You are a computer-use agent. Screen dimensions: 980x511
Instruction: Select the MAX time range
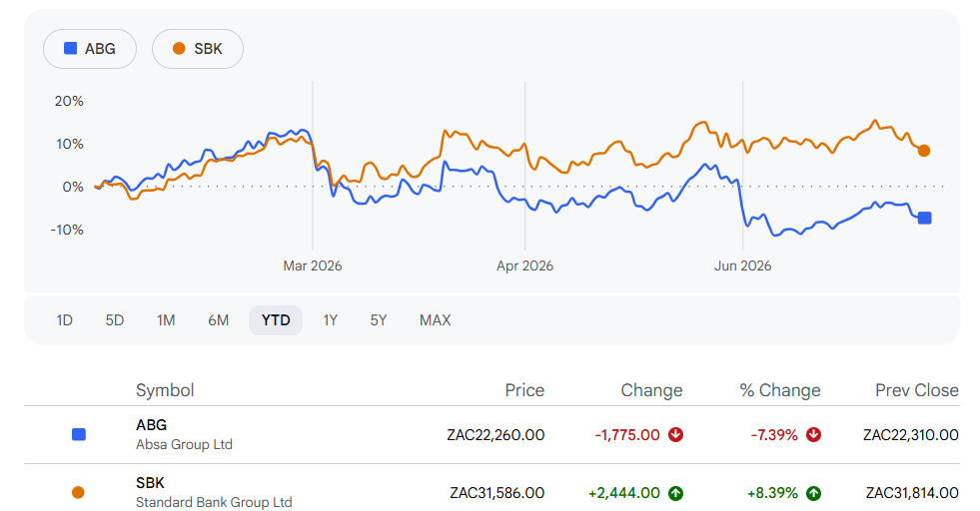pos(435,320)
